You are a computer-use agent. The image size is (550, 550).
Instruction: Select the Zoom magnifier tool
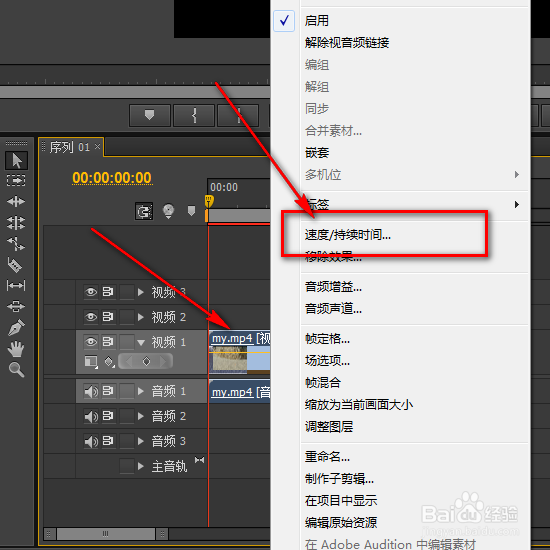pyautogui.click(x=16, y=369)
